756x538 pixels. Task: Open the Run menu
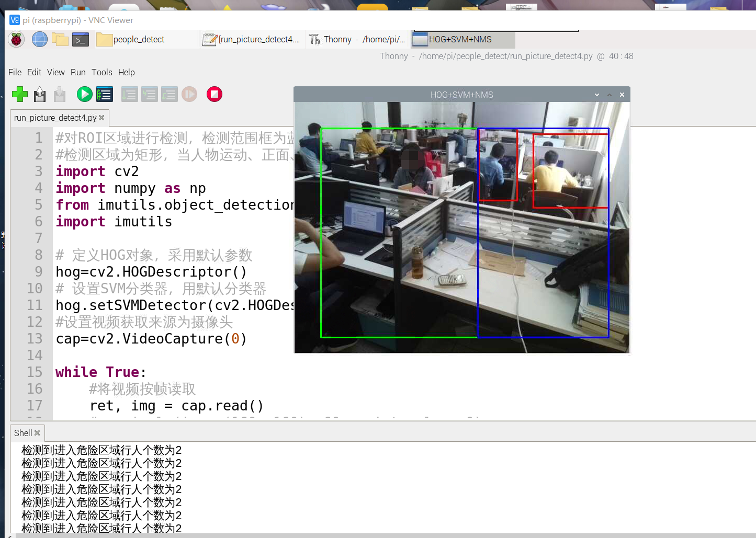coord(77,72)
